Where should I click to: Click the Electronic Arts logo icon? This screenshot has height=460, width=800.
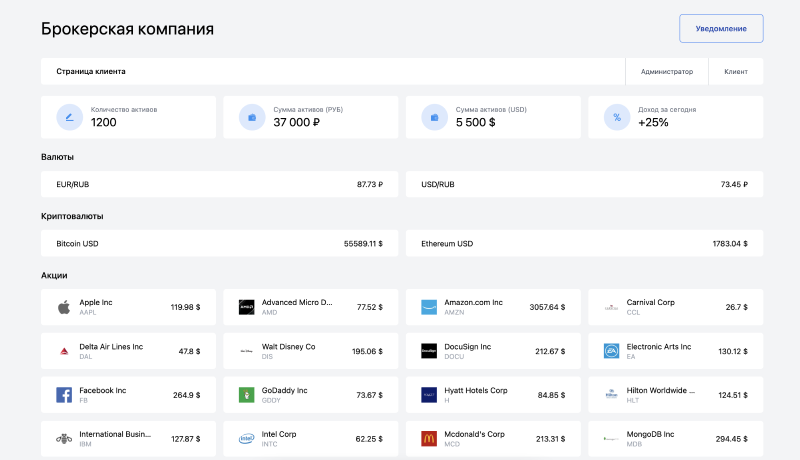611,351
